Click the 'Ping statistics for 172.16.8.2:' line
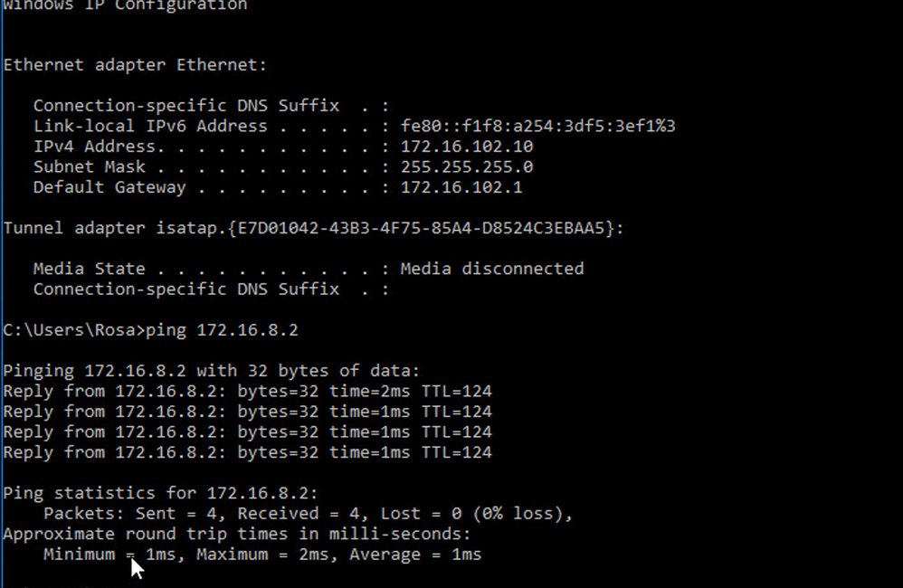This screenshot has height=588, width=903. pyautogui.click(x=161, y=494)
